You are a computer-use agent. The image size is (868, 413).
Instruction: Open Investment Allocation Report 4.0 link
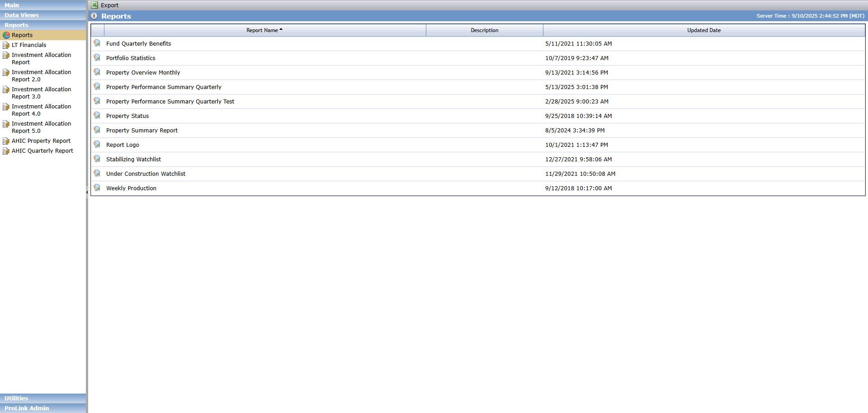[x=41, y=110]
